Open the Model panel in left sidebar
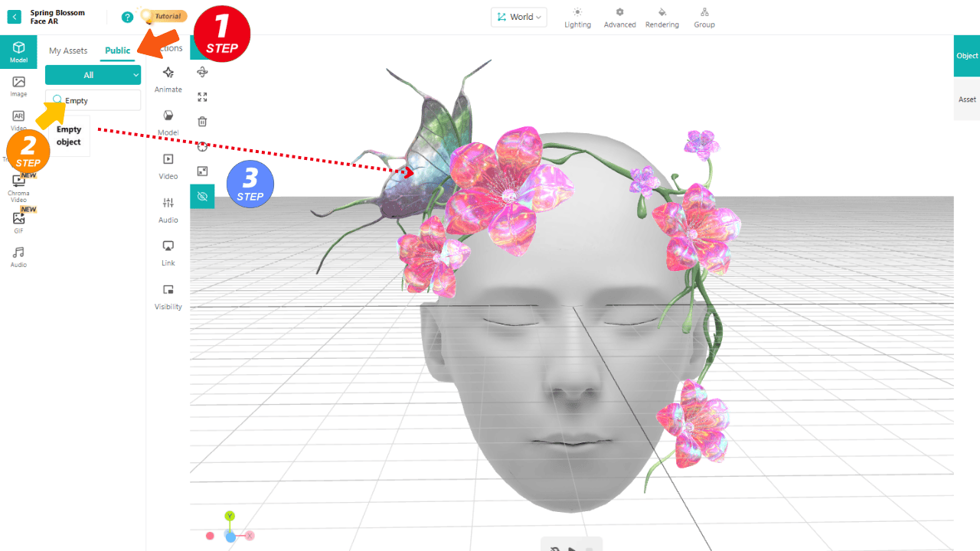Viewport: 980px width, 551px height. point(18,52)
